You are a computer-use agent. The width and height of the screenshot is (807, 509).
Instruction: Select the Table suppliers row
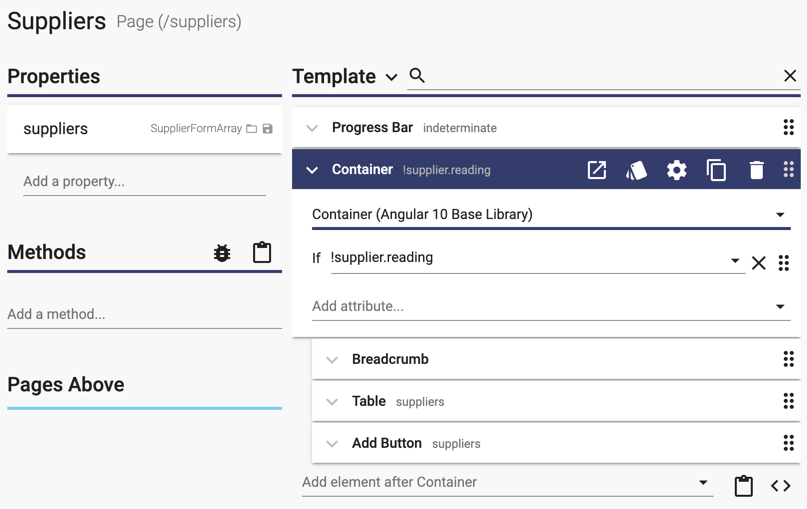coord(556,401)
